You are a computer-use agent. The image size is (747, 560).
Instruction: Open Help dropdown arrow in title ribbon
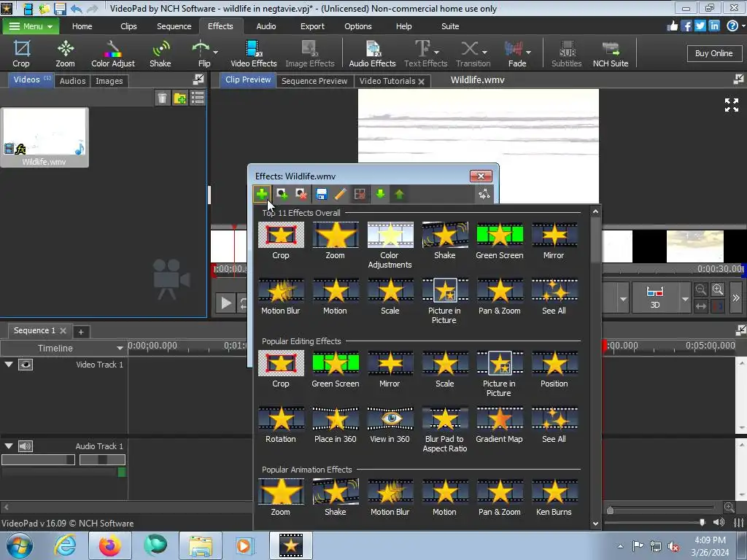[743, 26]
